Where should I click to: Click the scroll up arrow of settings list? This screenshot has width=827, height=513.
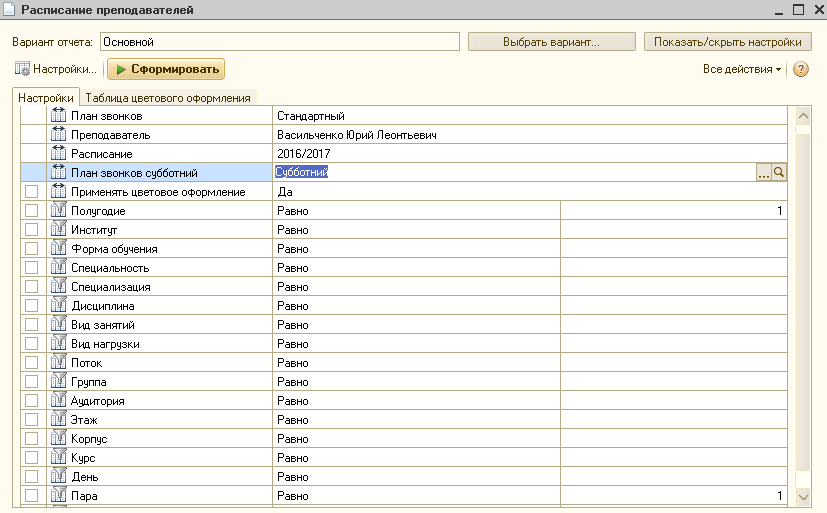tap(803, 115)
